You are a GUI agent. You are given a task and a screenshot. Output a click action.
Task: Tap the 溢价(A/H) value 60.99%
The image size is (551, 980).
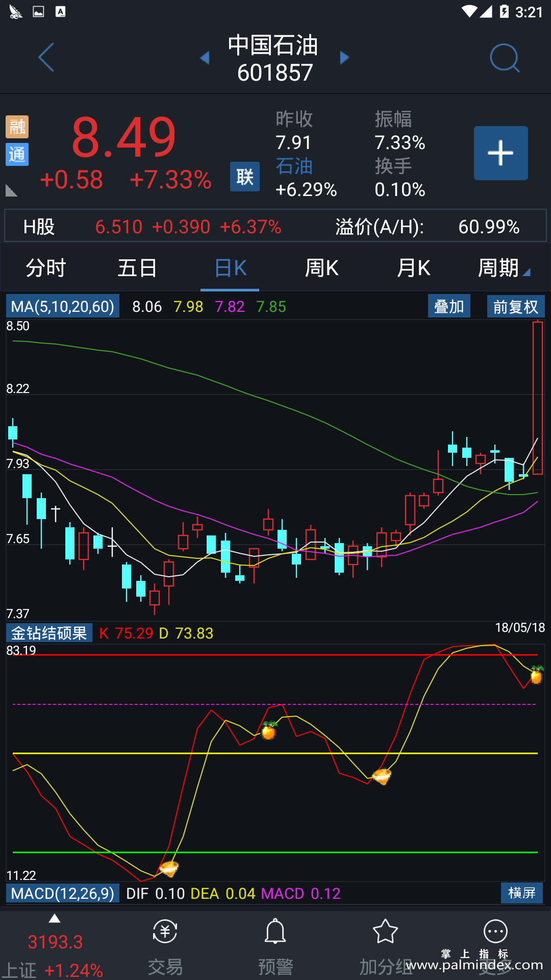click(489, 227)
